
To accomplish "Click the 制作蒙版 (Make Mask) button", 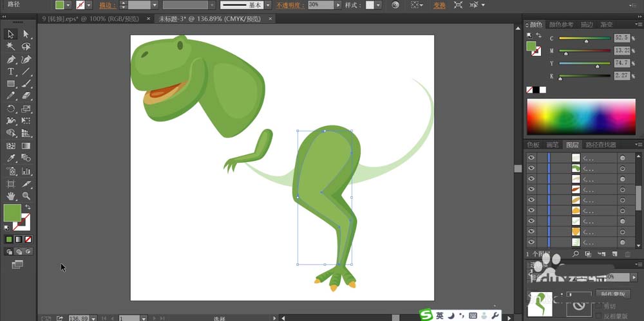I will (612, 294).
